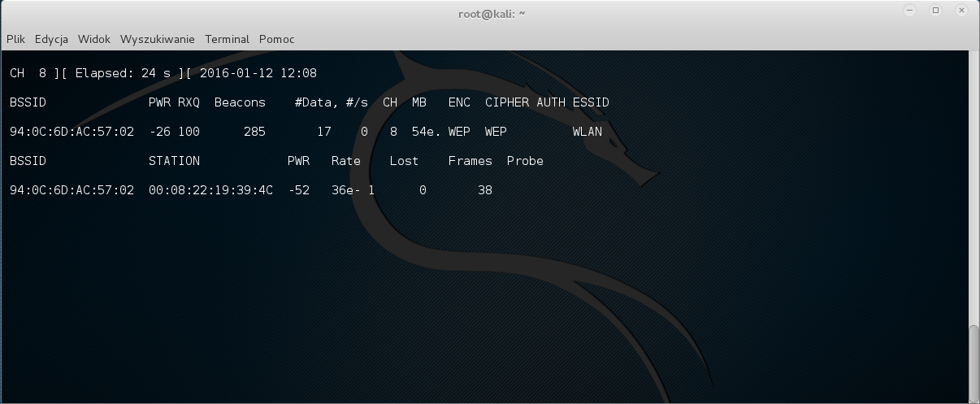Click the Beacons column header
980x404 pixels.
point(240,102)
